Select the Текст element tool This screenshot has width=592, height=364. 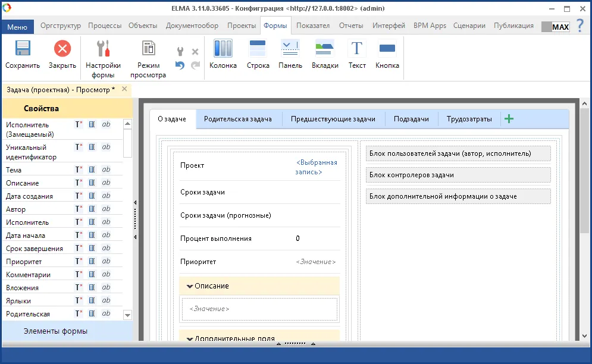(357, 49)
